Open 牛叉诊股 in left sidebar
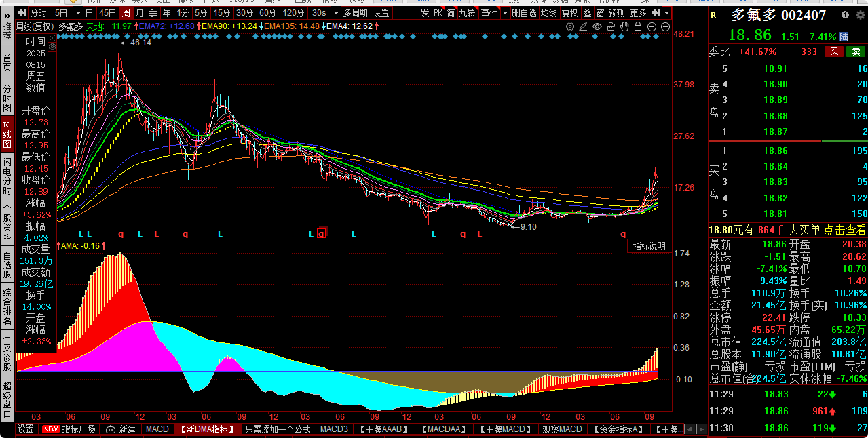The height and width of the screenshot is (438, 868). coord(7,353)
